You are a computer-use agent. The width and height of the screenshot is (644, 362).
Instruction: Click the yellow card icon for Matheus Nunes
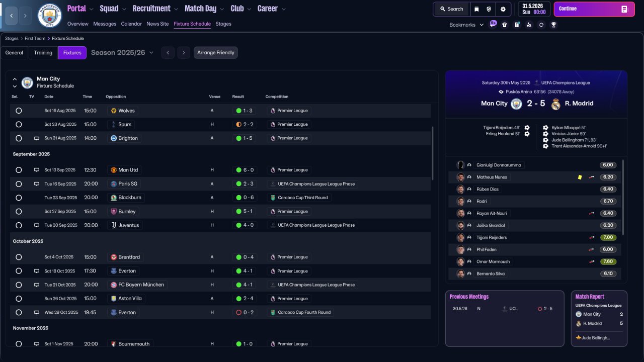click(580, 177)
